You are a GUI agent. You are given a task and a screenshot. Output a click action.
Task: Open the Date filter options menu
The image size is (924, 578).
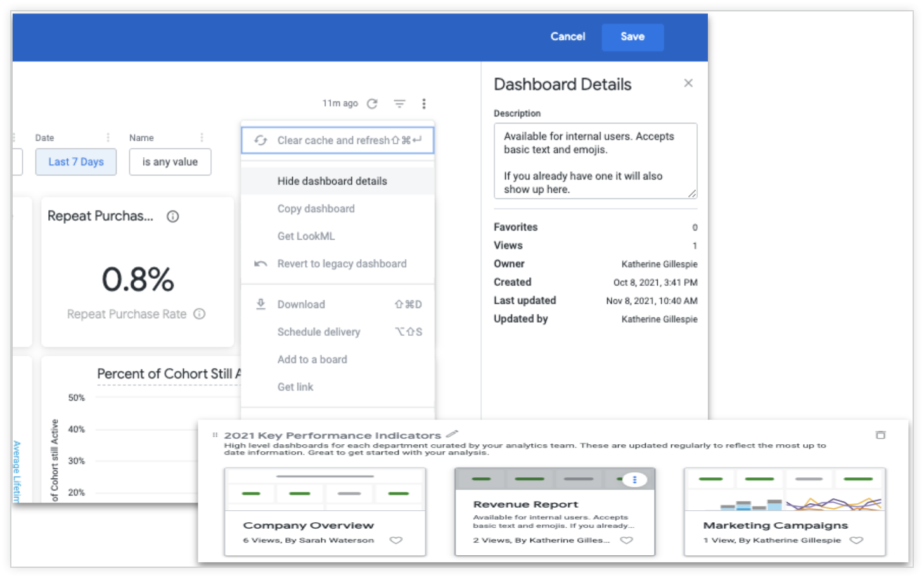tap(108, 138)
